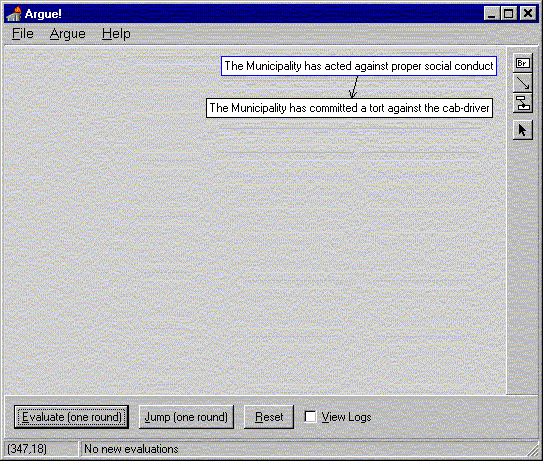This screenshot has height=461, width=543.
Task: Click the "No new evaluations" status message
Action: point(131,449)
